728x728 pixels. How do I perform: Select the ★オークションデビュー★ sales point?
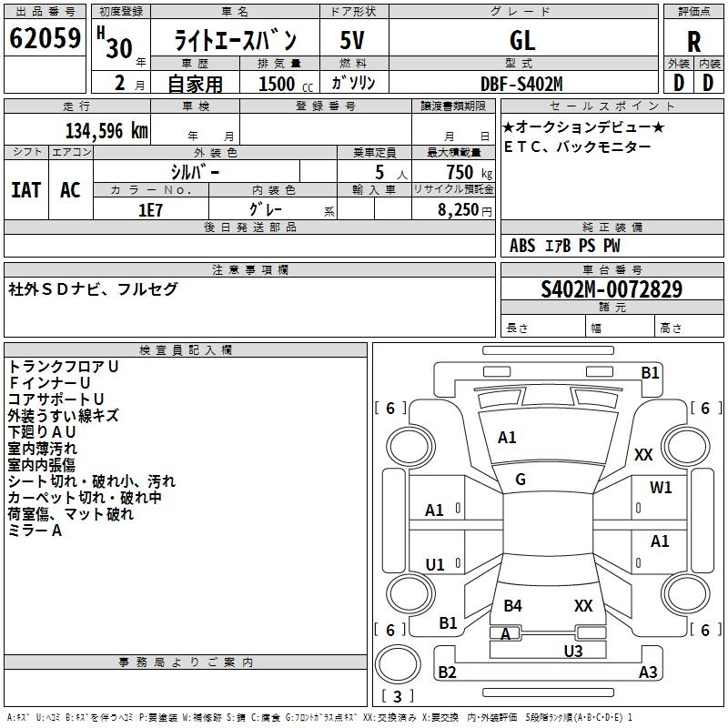point(584,126)
